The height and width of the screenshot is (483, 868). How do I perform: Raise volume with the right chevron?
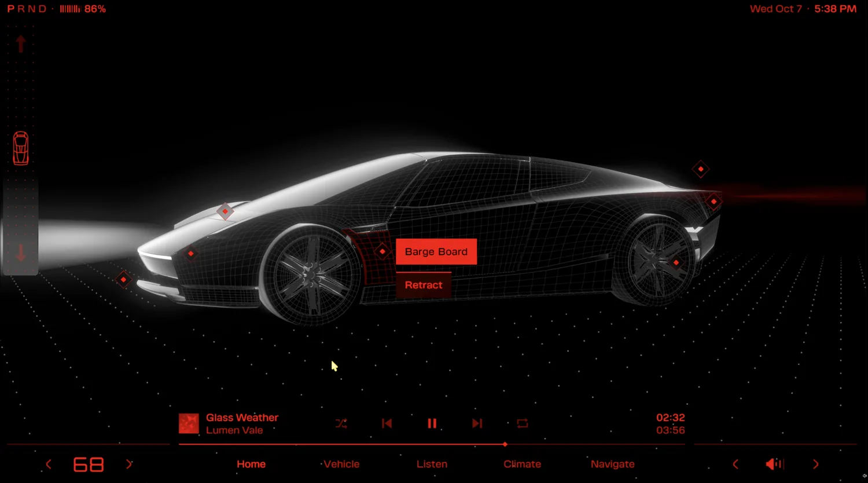[816, 464]
